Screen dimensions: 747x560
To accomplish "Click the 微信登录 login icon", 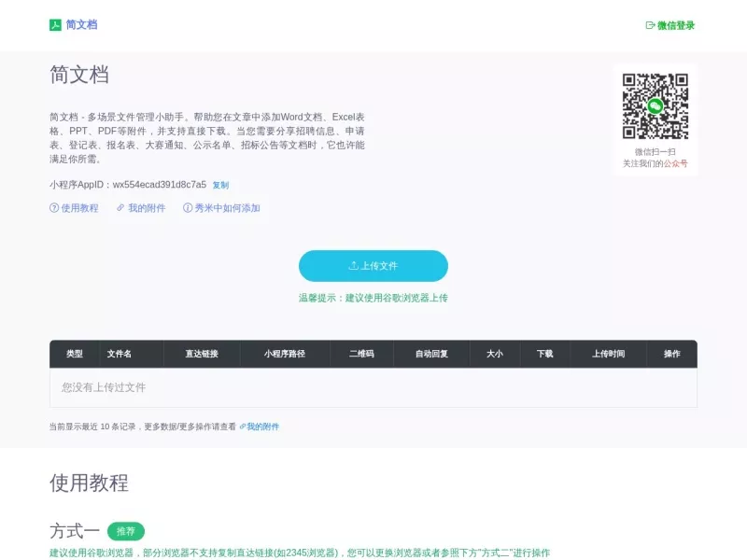I will [650, 25].
